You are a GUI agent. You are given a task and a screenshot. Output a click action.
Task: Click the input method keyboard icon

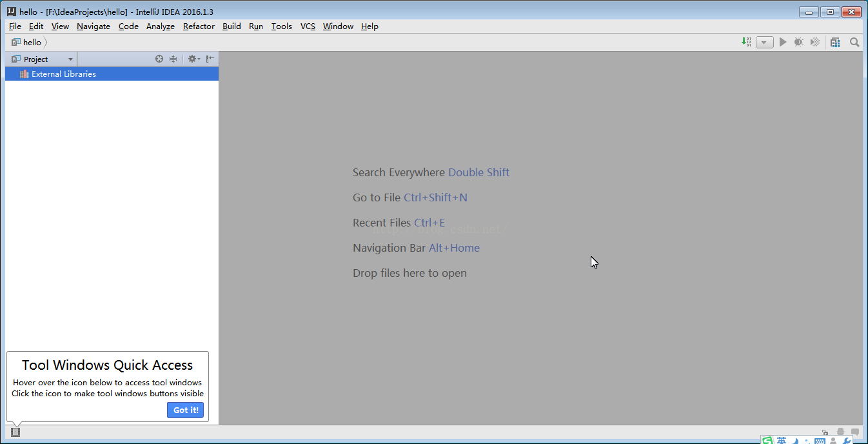(x=820, y=441)
